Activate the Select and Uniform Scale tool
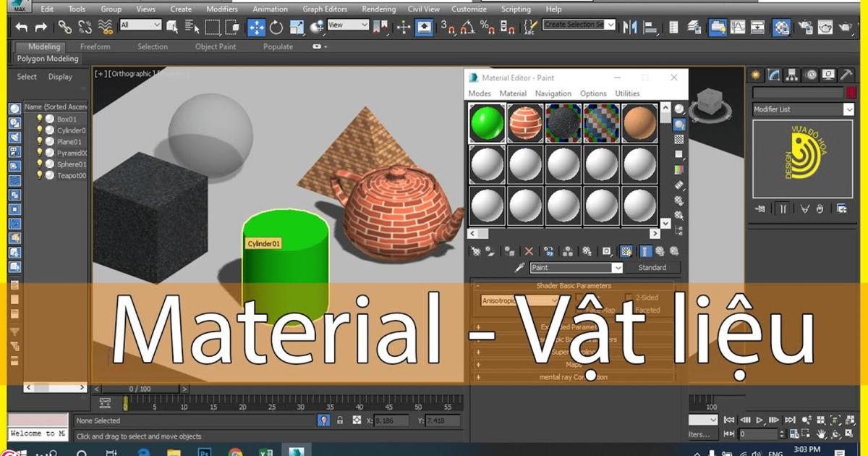The height and width of the screenshot is (456, 868). coord(297,28)
